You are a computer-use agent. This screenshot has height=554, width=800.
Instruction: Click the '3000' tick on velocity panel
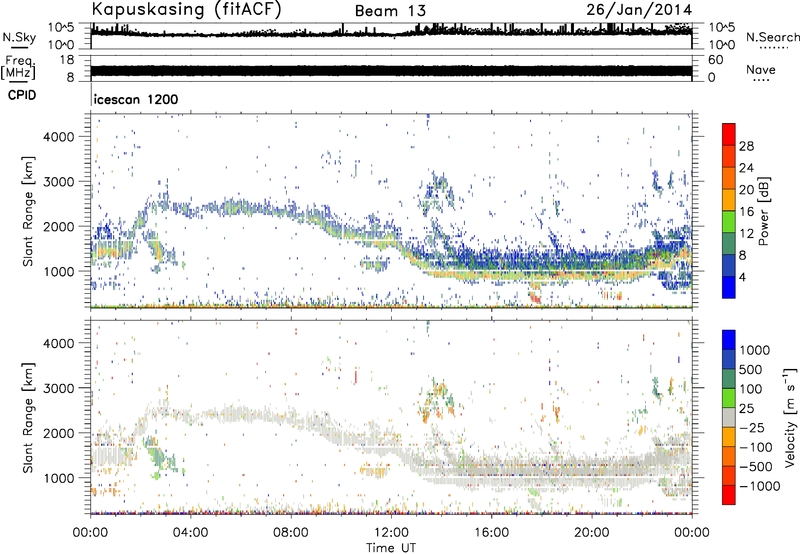tap(59, 388)
